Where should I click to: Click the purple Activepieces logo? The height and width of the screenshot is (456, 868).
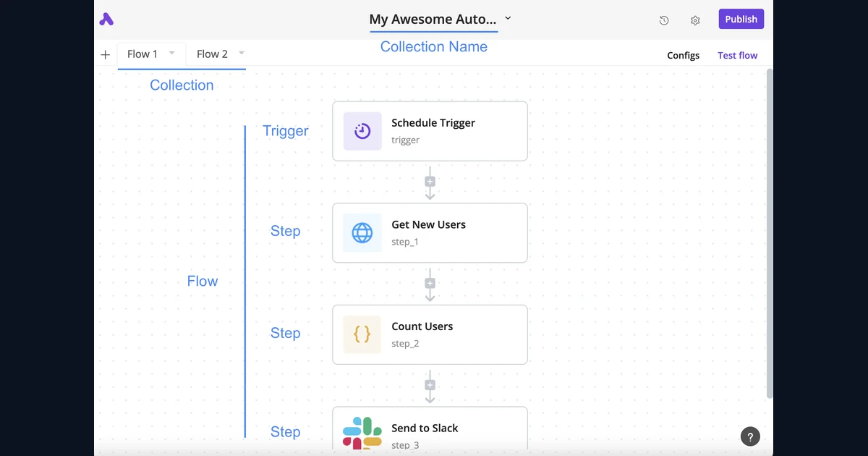point(106,20)
